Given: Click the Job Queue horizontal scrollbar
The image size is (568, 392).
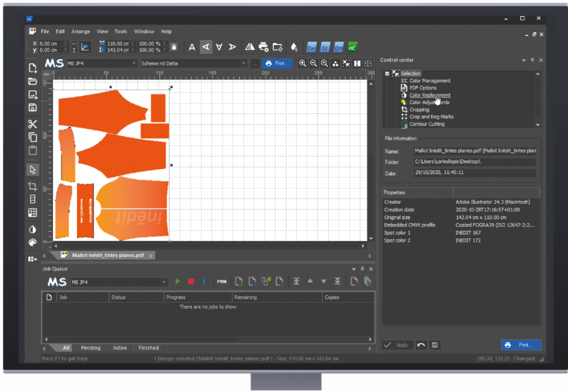Looking at the screenshot, I should tap(209, 339).
